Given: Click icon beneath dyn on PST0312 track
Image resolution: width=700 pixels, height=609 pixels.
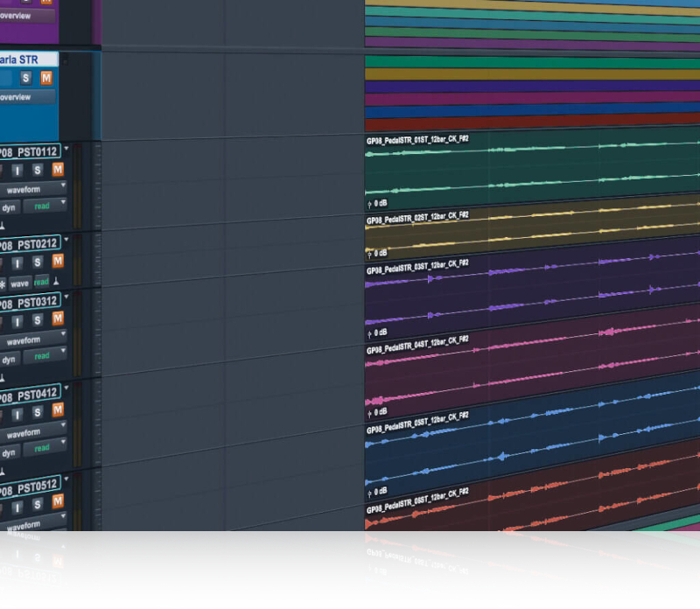Looking at the screenshot, I should click(3, 378).
